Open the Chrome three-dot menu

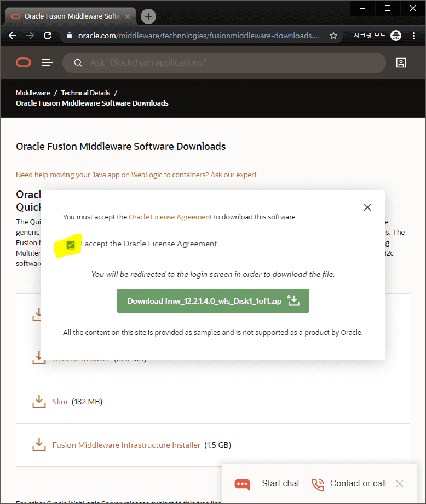413,36
